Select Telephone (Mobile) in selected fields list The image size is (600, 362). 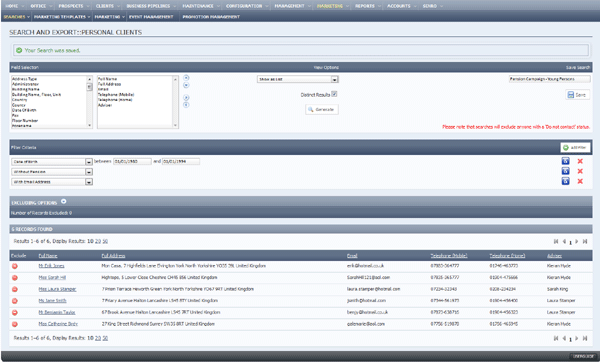(116, 95)
